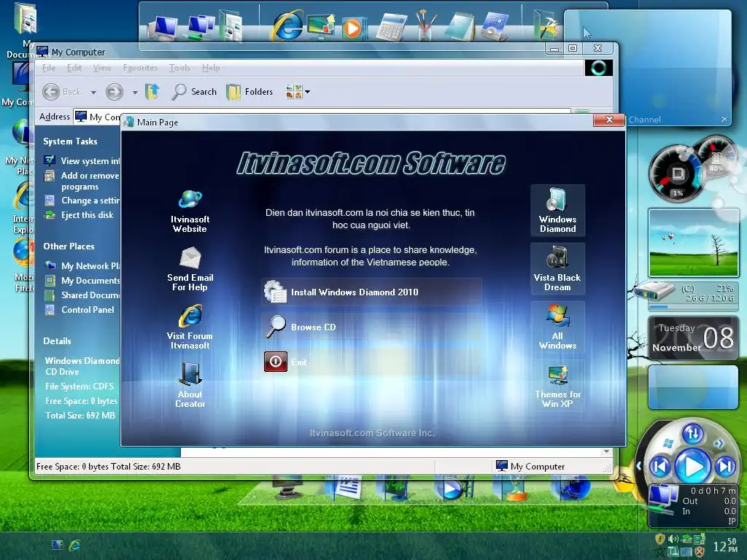Expand the Back history dropdown arrow
747x560 pixels.
[93, 92]
